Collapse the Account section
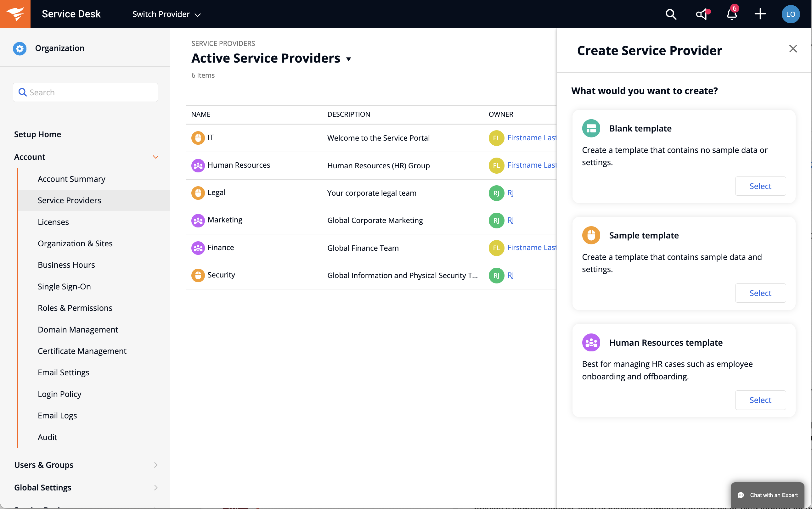The height and width of the screenshot is (509, 812). pyautogui.click(x=155, y=157)
